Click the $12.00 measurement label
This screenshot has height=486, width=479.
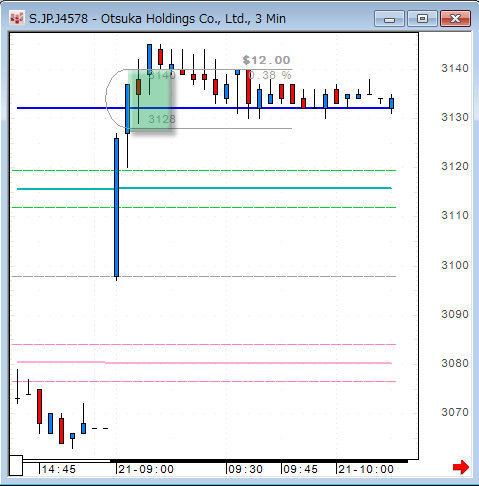pos(266,60)
